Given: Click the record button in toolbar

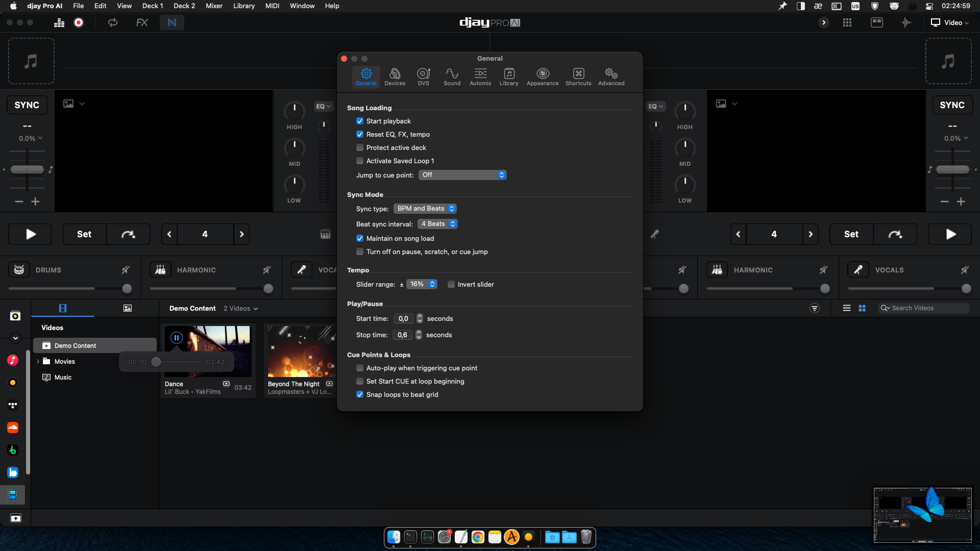Looking at the screenshot, I should [79, 22].
